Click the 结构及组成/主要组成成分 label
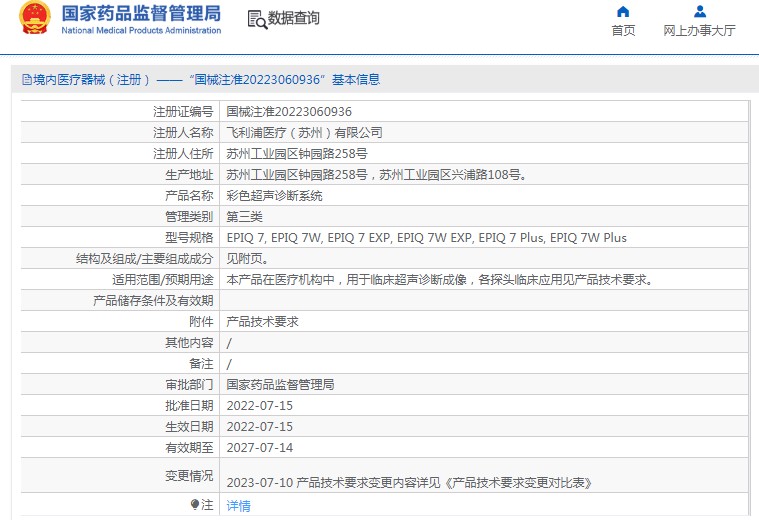The width and height of the screenshot is (759, 520). tap(145, 259)
